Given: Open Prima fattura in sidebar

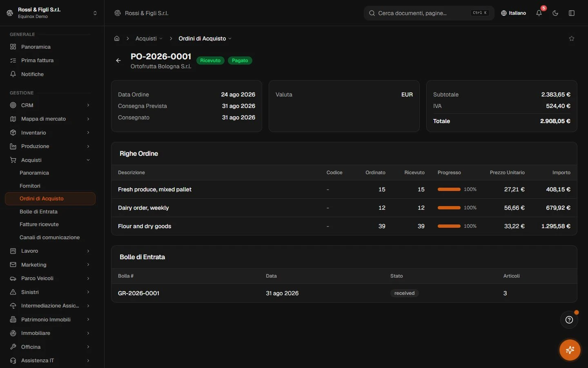Looking at the screenshot, I should (50, 61).
